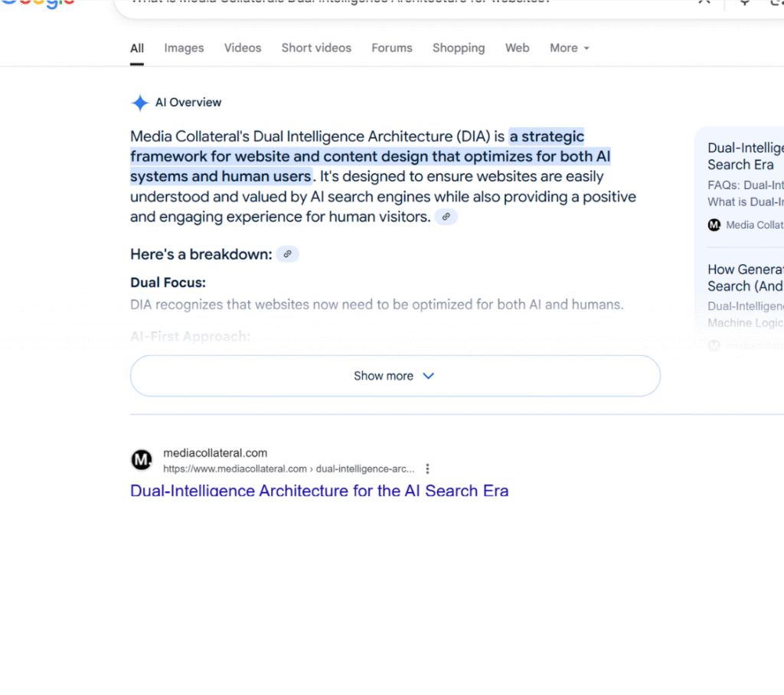
Task: Open the 'Dual-Intellige... Search Era' source card
Action: (x=745, y=156)
